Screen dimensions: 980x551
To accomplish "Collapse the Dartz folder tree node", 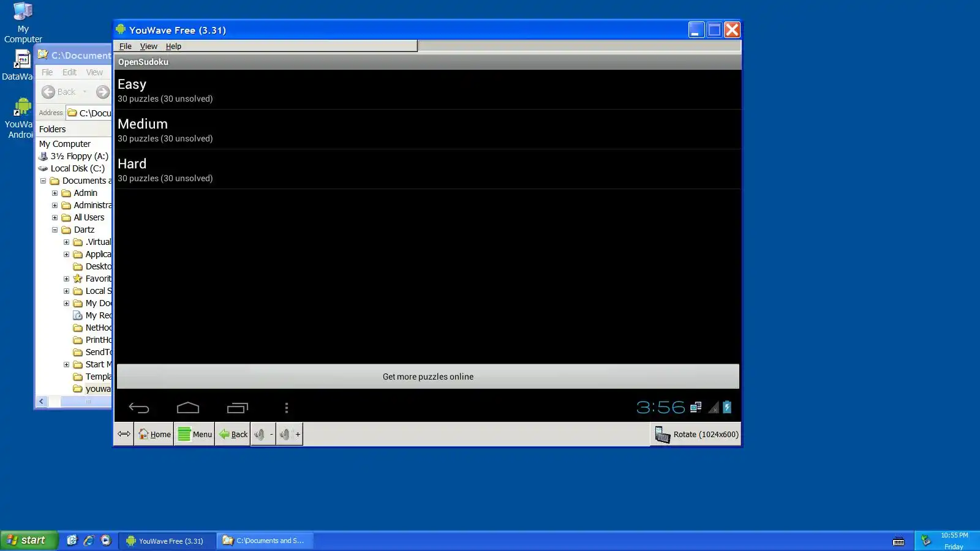I will tap(55, 230).
